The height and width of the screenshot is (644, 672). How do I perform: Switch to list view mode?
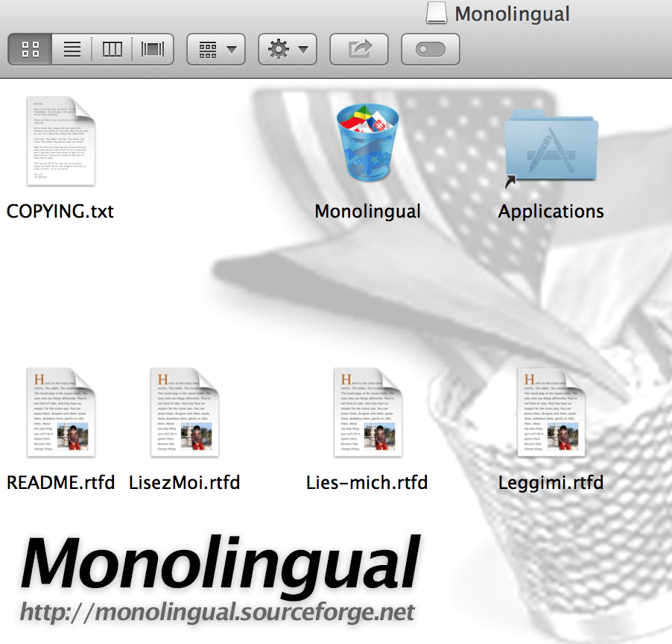[x=72, y=50]
